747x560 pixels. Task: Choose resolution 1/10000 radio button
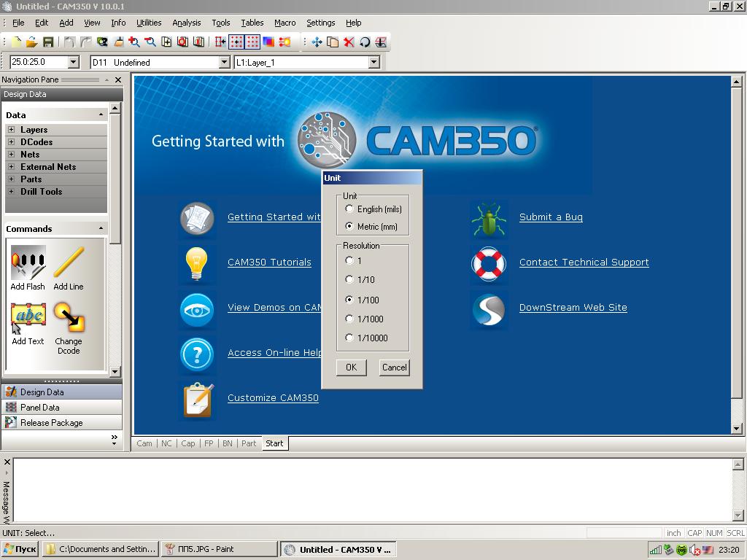click(x=349, y=338)
